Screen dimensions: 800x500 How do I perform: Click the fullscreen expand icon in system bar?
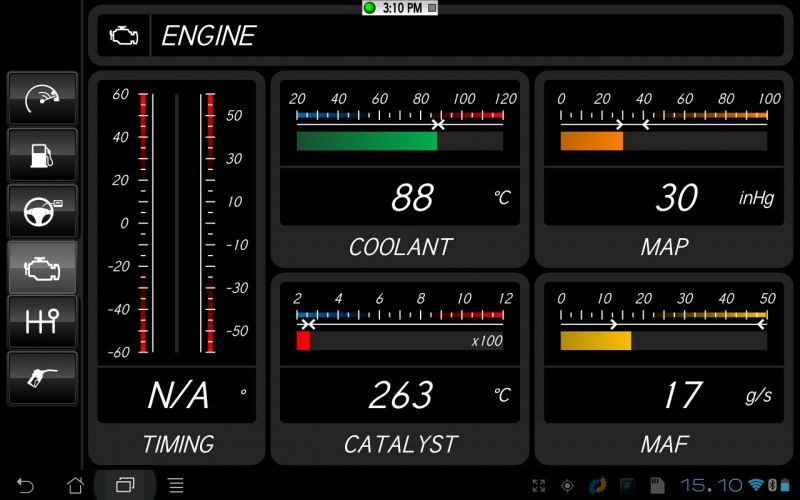pos(539,485)
